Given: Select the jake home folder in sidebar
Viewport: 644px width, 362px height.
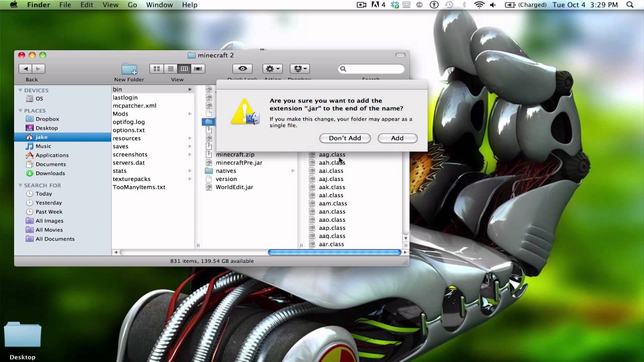Looking at the screenshot, I should pyautogui.click(x=63, y=137).
